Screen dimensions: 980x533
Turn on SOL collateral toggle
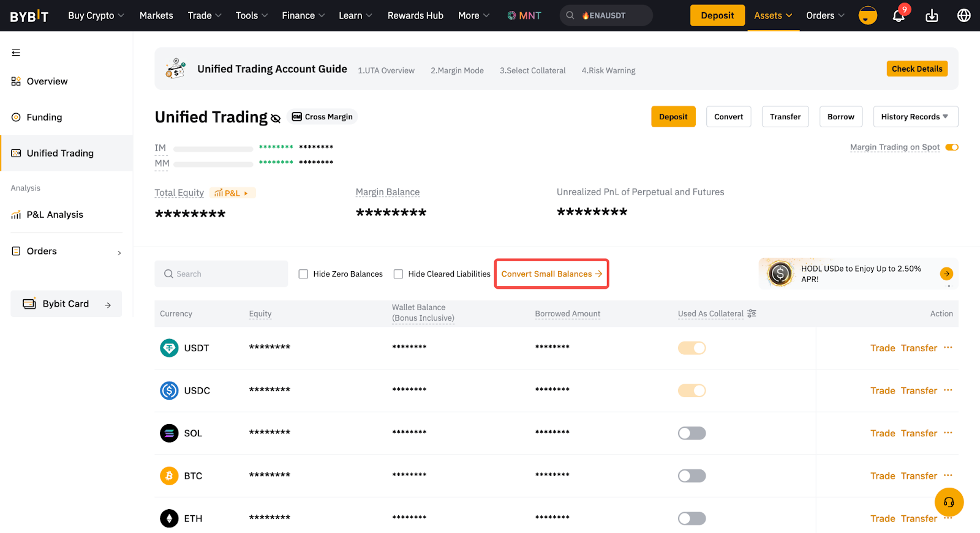pyautogui.click(x=692, y=433)
